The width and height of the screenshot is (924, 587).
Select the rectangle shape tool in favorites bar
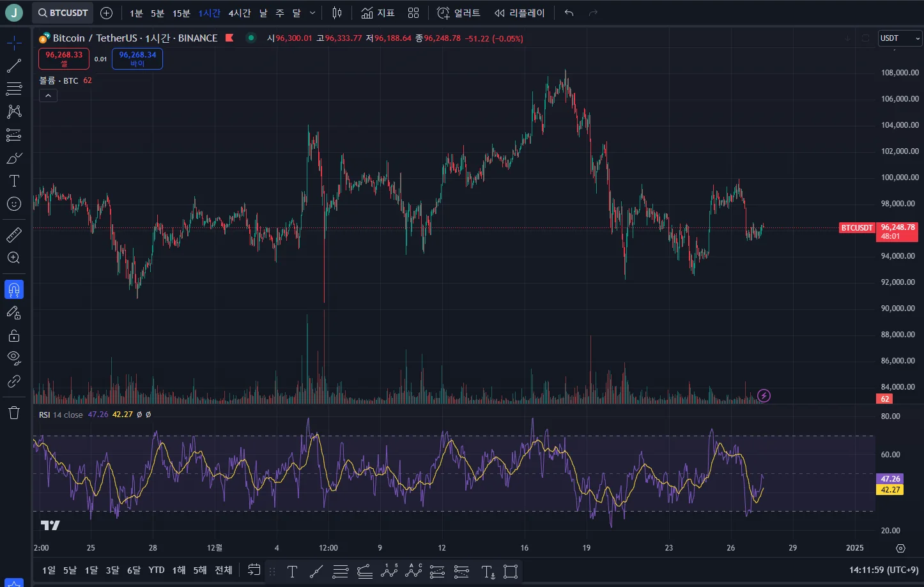[511, 572]
